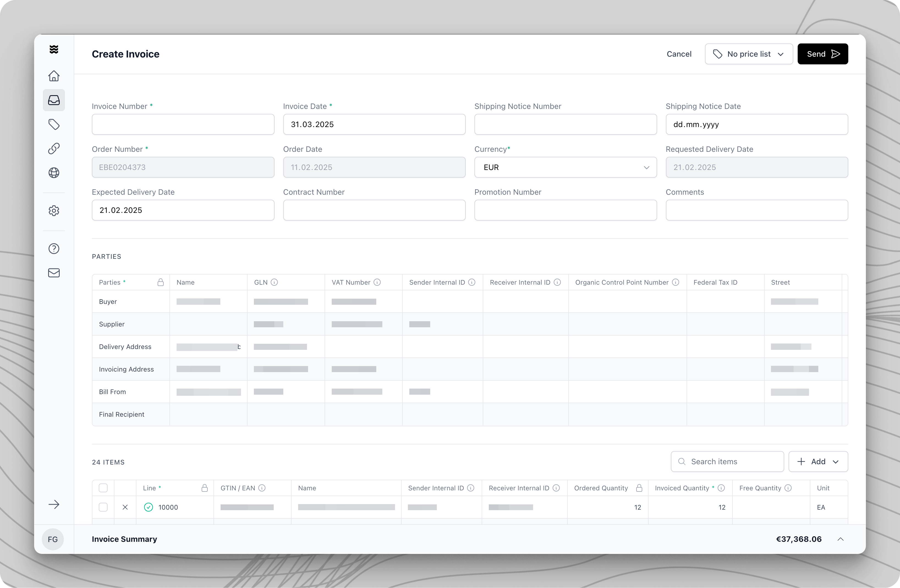Click green check status icon on line 10000

point(148,507)
